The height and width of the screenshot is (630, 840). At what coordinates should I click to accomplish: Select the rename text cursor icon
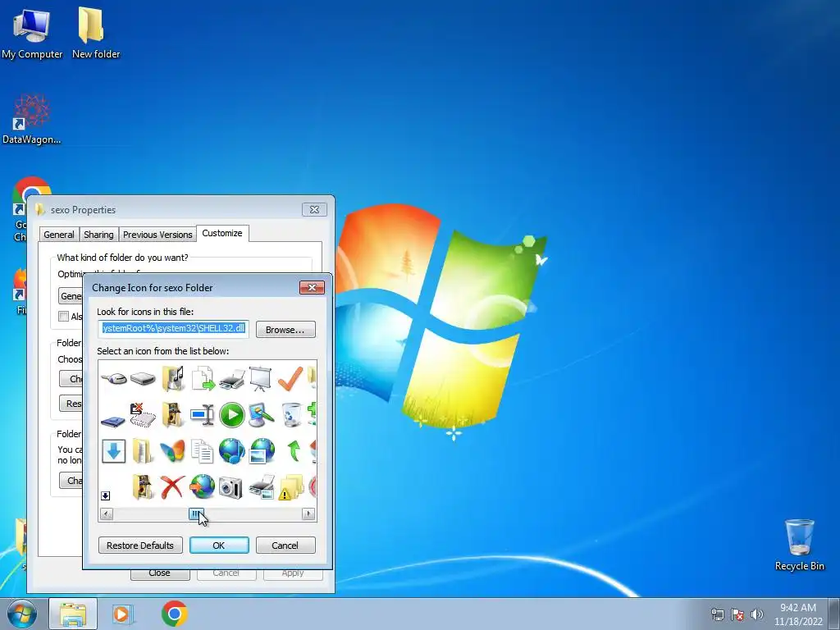coord(202,414)
